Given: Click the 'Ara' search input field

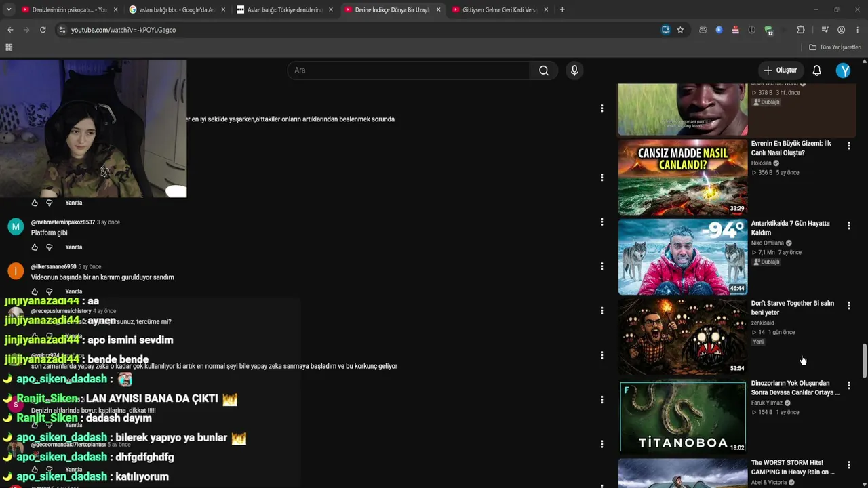Looking at the screenshot, I should 409,70.
